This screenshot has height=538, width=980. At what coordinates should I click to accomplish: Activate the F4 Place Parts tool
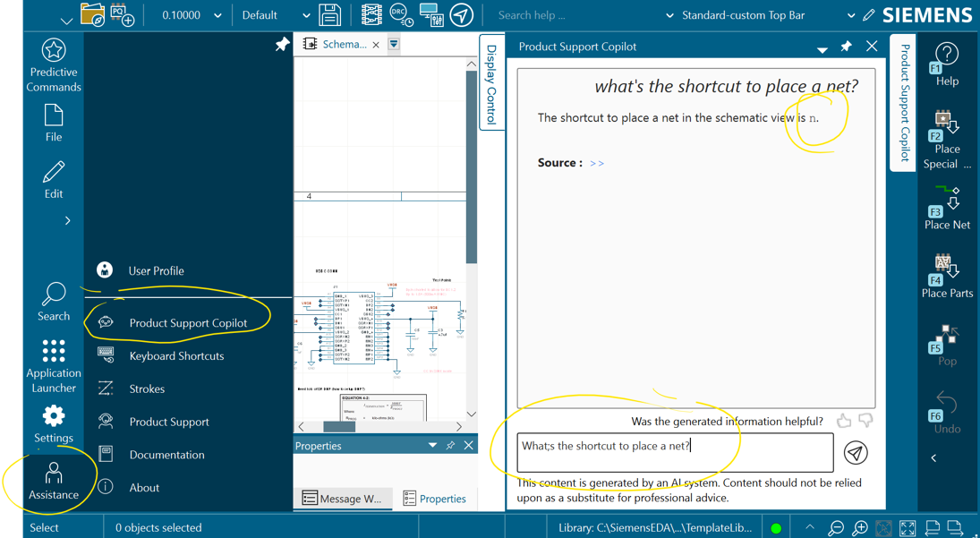[947, 276]
